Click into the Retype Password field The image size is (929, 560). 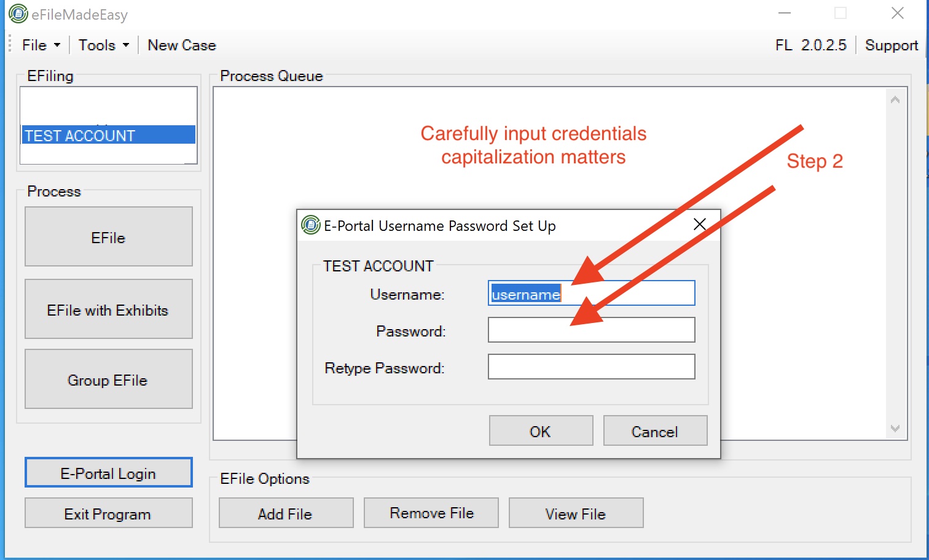pyautogui.click(x=592, y=367)
